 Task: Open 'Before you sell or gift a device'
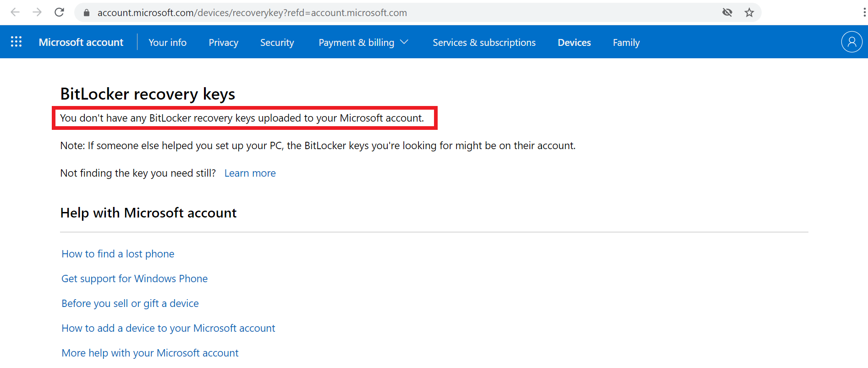click(x=130, y=303)
